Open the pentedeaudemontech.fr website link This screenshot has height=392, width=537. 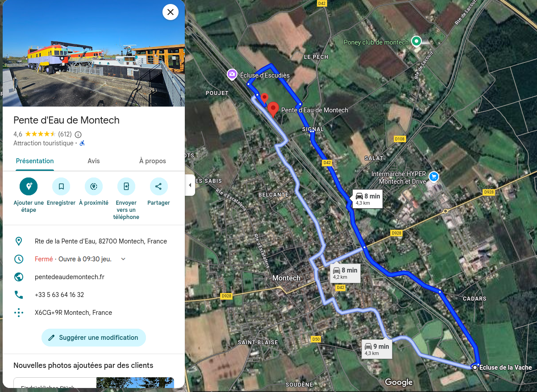tap(70, 277)
